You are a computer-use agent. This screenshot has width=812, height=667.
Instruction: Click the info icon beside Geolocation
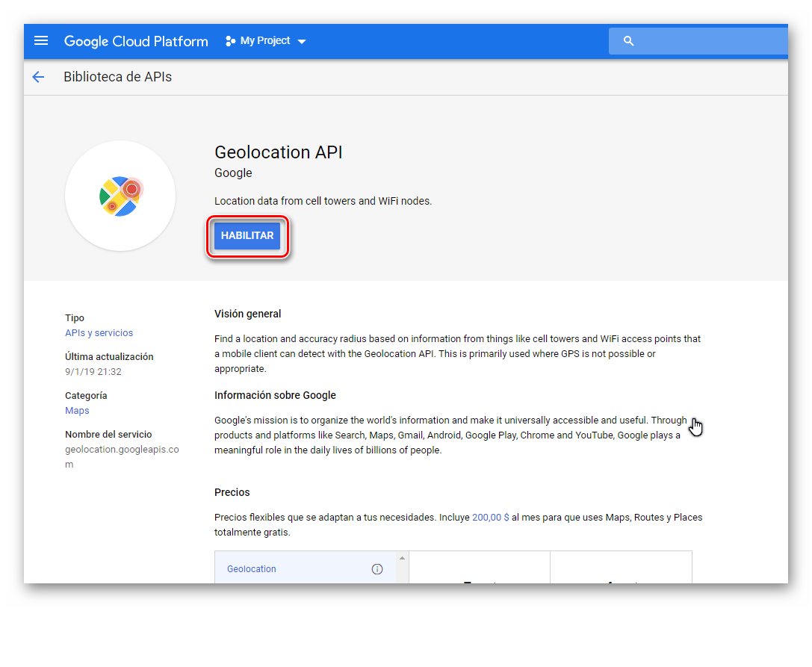click(x=377, y=569)
